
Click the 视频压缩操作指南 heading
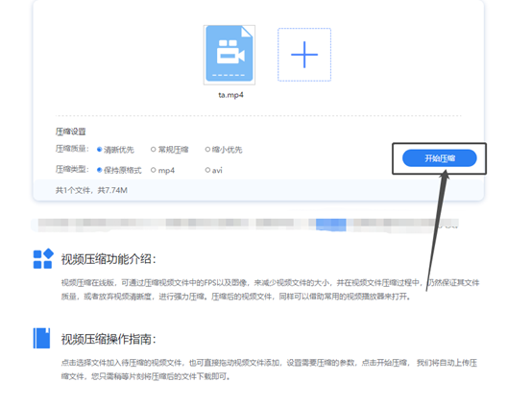[x=109, y=339]
